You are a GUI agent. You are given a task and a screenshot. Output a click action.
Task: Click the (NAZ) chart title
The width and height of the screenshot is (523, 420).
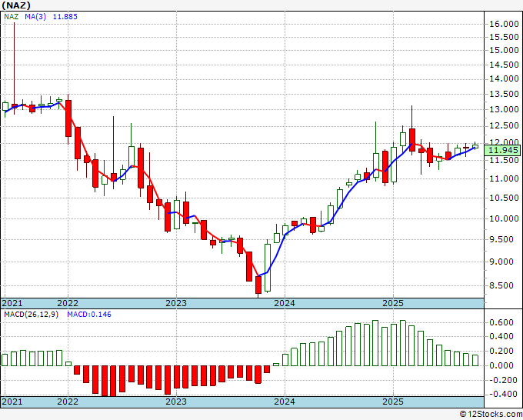[x=16, y=5]
